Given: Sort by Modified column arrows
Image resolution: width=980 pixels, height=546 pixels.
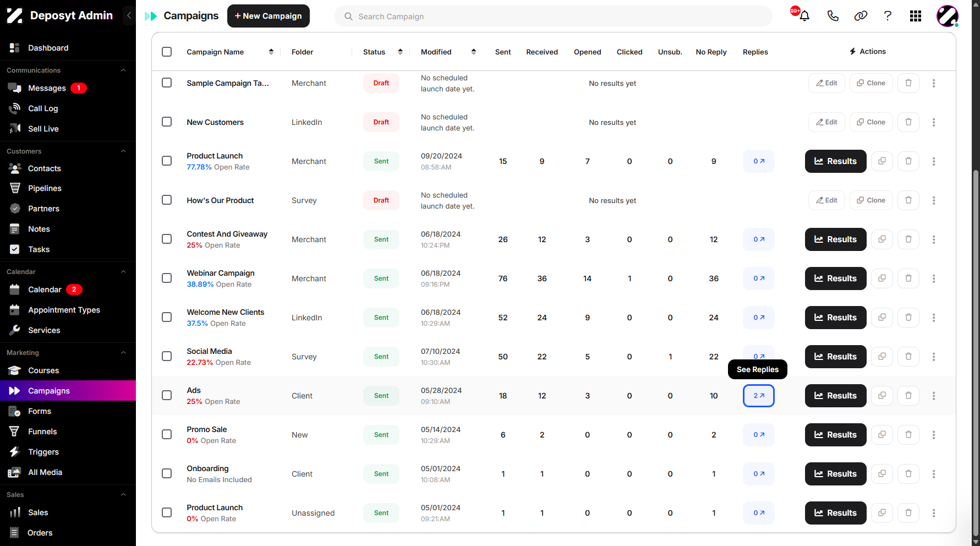Looking at the screenshot, I should 474,52.
